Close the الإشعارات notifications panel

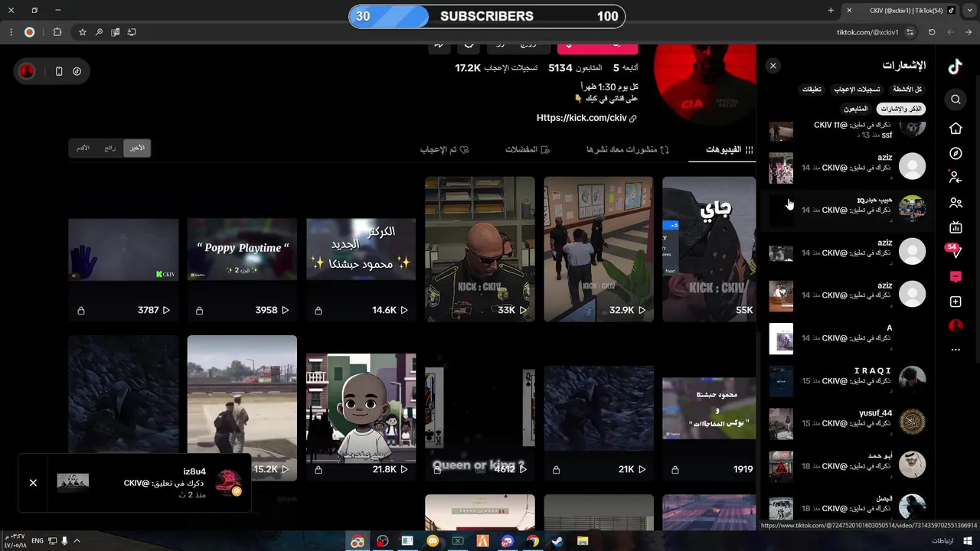click(x=773, y=66)
